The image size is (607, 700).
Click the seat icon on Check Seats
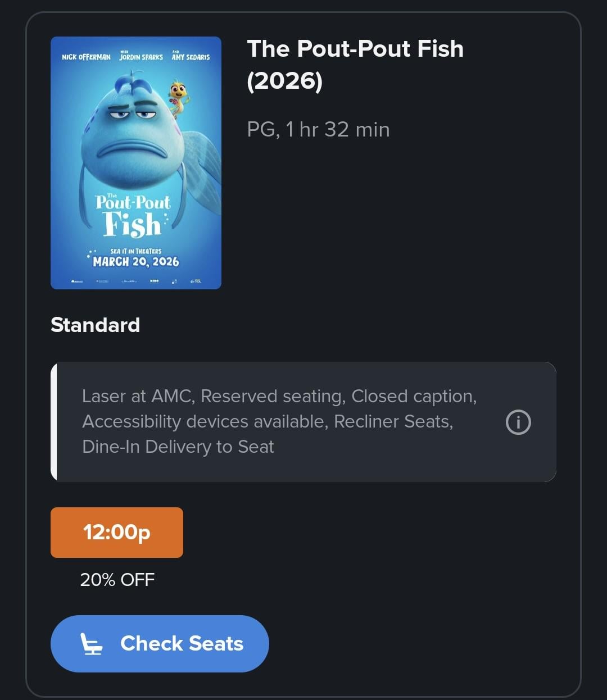[92, 644]
